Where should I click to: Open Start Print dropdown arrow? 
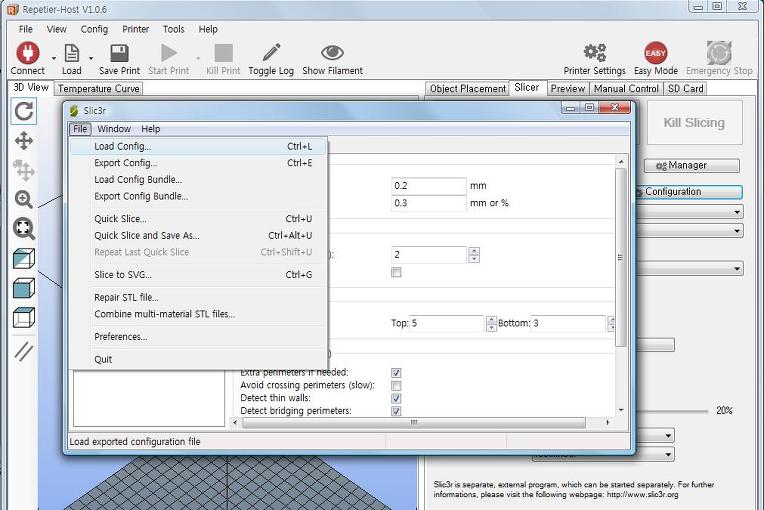click(x=198, y=58)
